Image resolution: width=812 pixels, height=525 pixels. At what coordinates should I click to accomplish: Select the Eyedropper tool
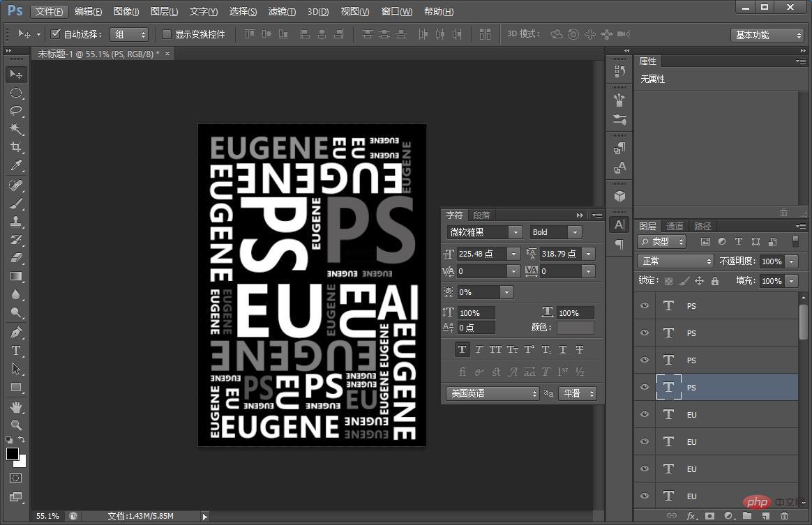click(x=16, y=165)
